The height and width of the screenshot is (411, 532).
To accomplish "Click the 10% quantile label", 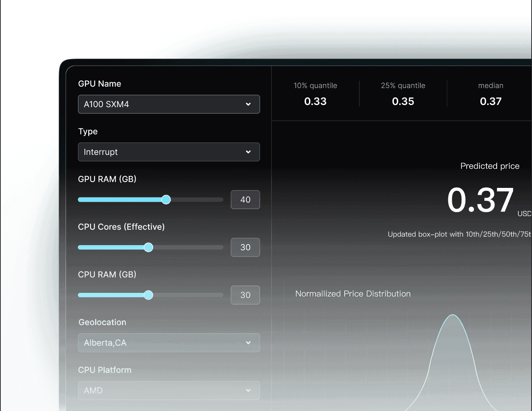I will point(315,86).
